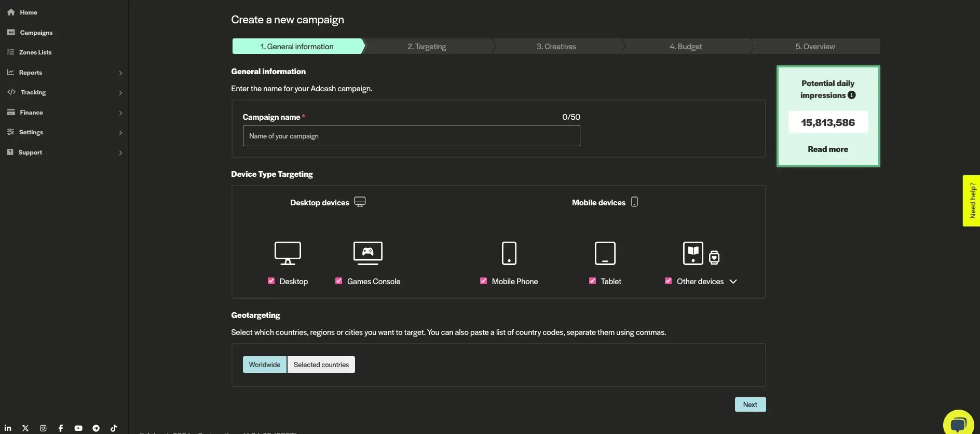The image size is (980, 434).
Task: Expand the Other devices dropdown arrow
Action: coord(733,282)
